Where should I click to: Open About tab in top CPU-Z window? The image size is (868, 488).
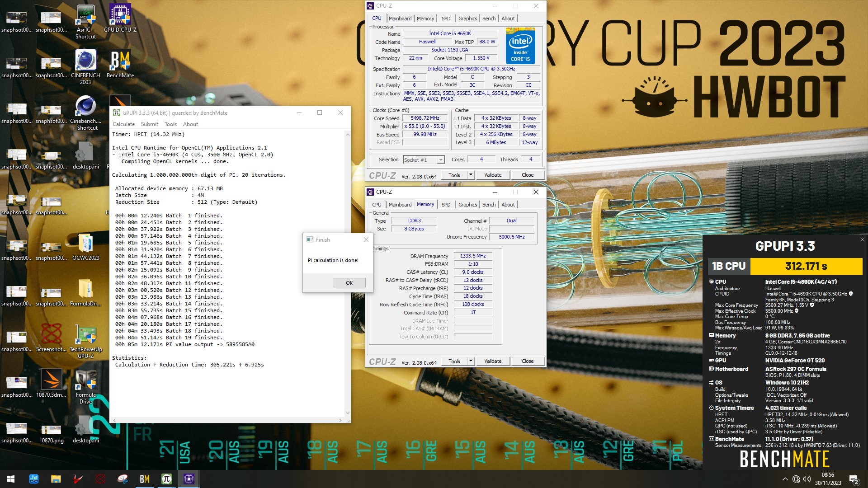coord(508,19)
